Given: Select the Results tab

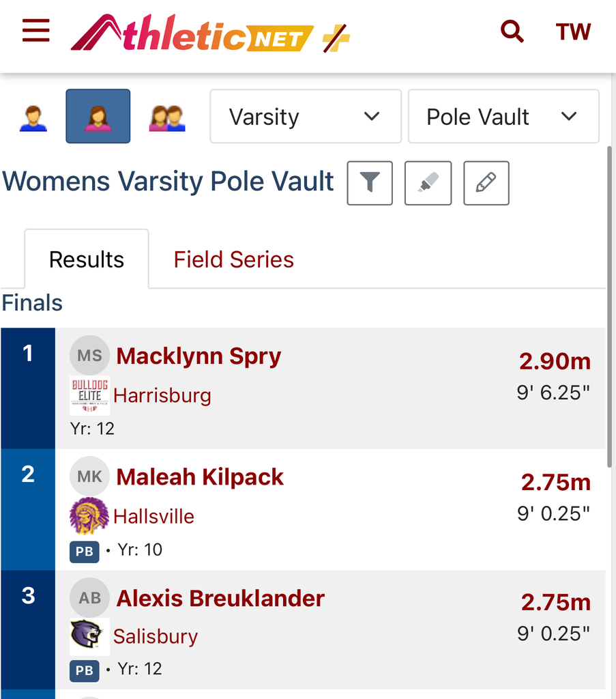Looking at the screenshot, I should tap(87, 259).
